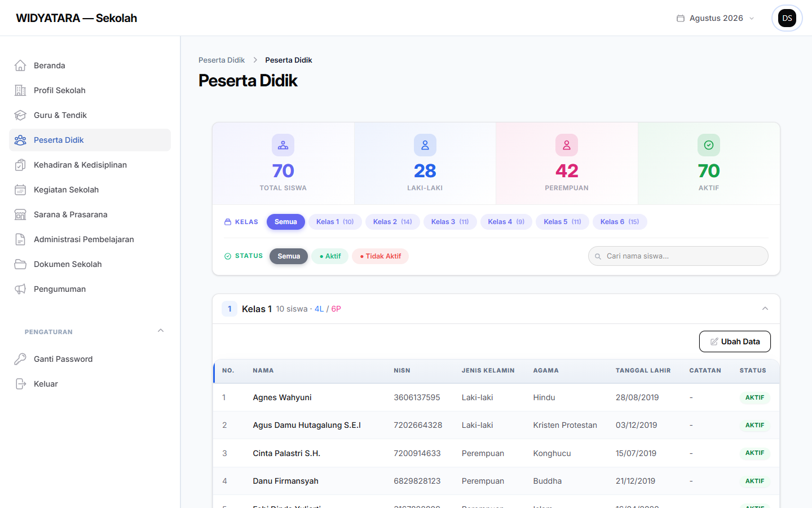Toggle the Aktif status filter chip
The height and width of the screenshot is (508, 812).
(330, 256)
